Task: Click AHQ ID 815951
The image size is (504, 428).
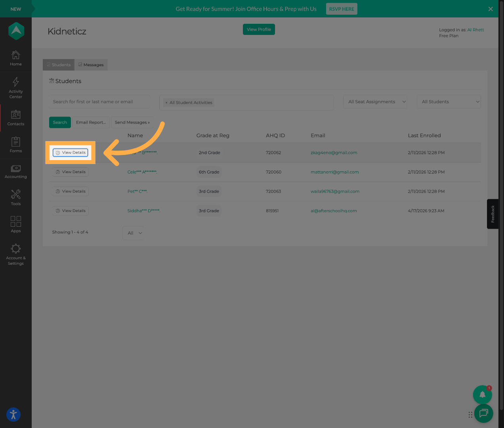Action: [272, 211]
